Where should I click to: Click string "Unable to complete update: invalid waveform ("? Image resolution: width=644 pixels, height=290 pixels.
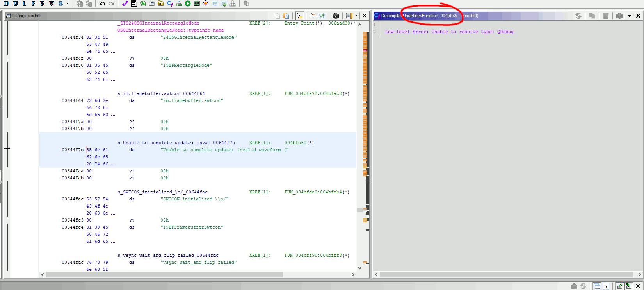pyautogui.click(x=224, y=150)
